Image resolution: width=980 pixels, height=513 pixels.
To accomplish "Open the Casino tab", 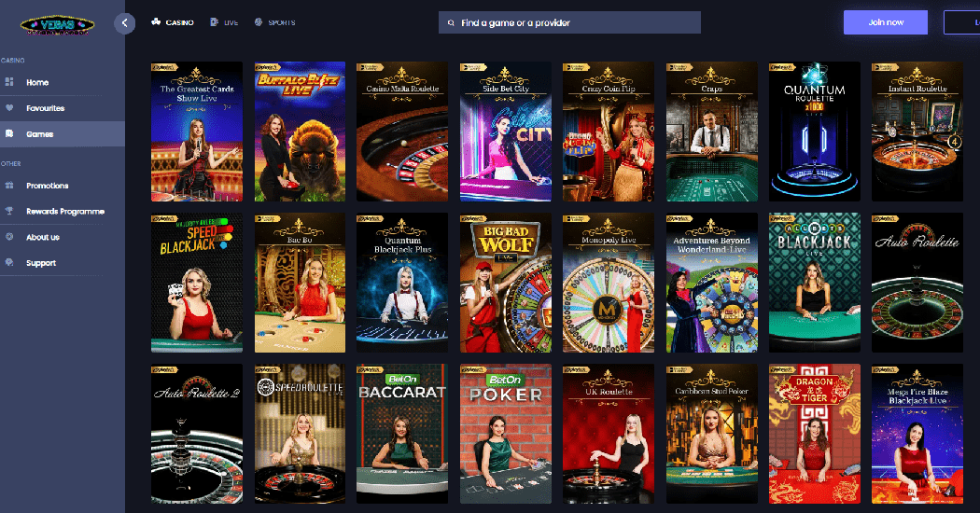I will (173, 22).
